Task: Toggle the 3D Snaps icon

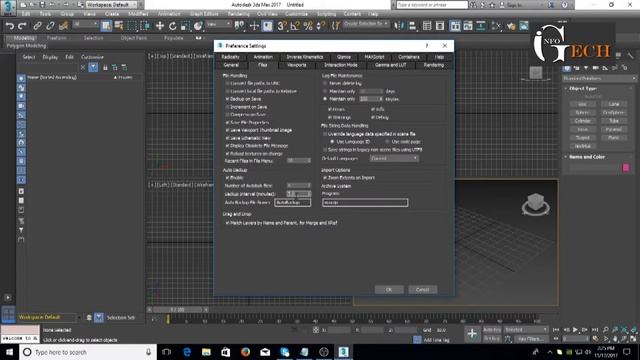Action: point(282,26)
